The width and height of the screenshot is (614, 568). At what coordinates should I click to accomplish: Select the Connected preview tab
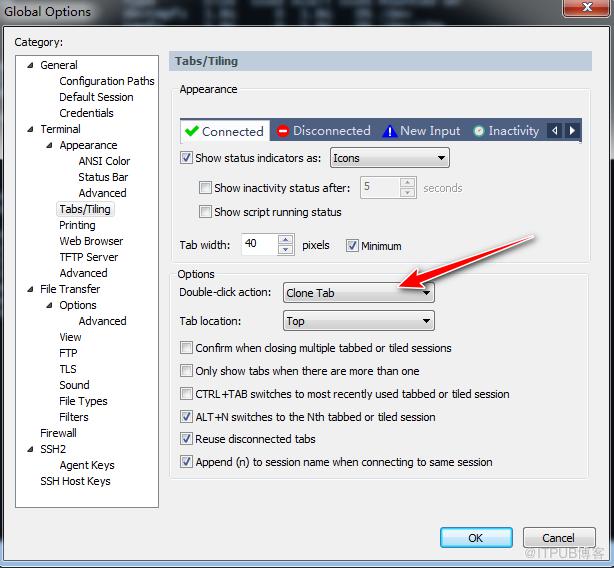tap(225, 131)
